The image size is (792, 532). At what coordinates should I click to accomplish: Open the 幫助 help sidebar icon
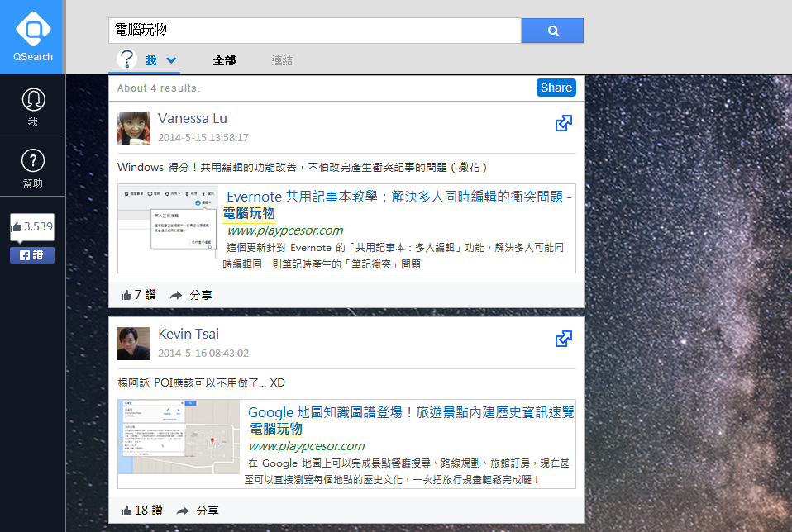[33, 168]
